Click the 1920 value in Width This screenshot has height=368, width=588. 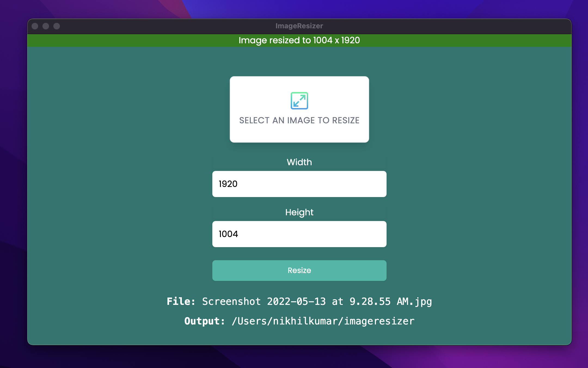228,184
